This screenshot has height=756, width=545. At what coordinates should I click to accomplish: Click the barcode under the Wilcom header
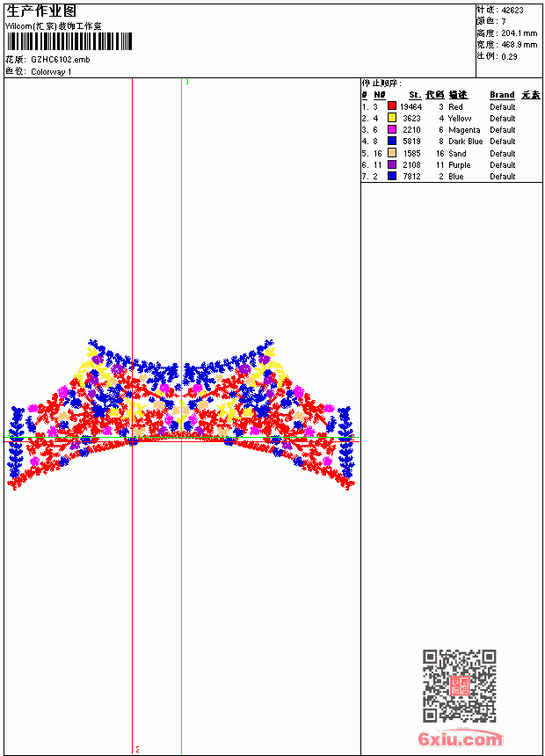[x=69, y=41]
